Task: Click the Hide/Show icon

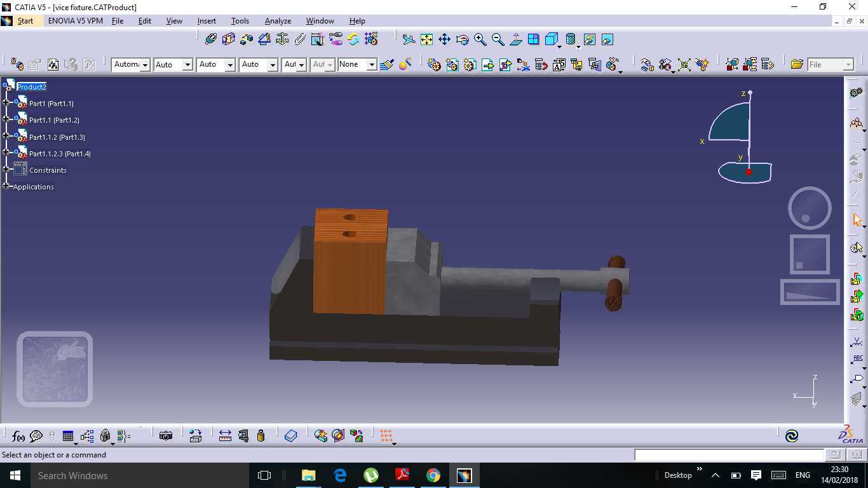Action: (x=589, y=39)
